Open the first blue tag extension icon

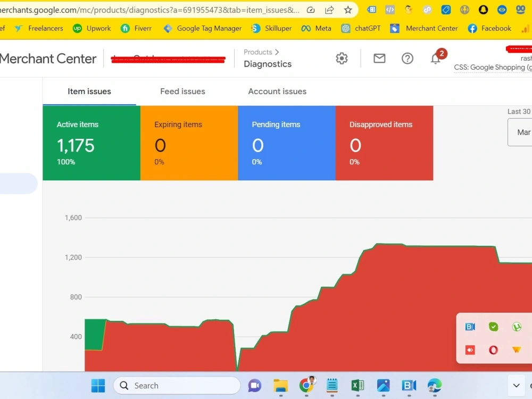[371, 10]
